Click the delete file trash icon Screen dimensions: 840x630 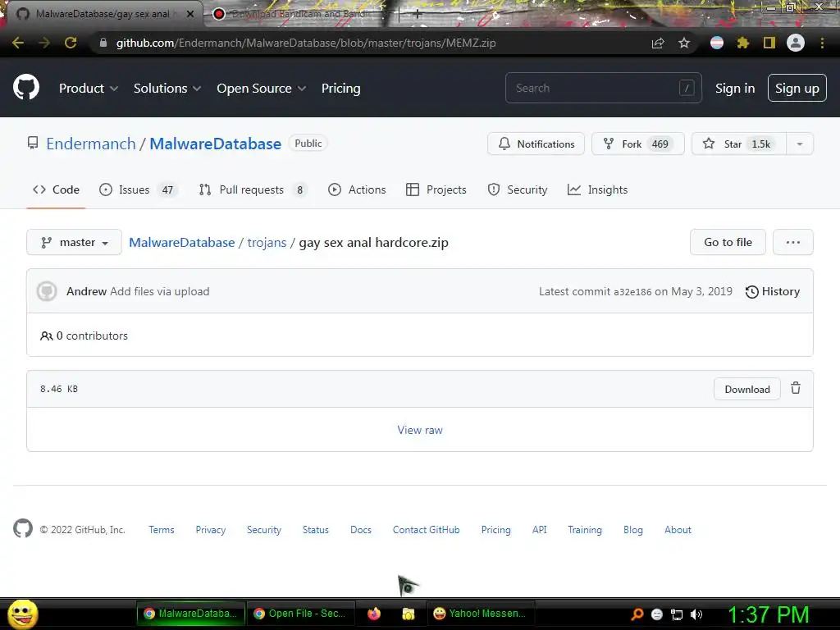[796, 388]
